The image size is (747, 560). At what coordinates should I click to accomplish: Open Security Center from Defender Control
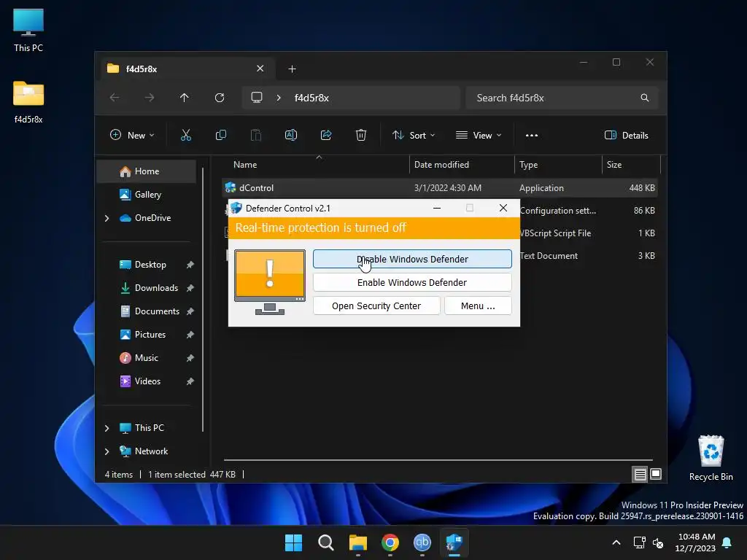coord(376,306)
